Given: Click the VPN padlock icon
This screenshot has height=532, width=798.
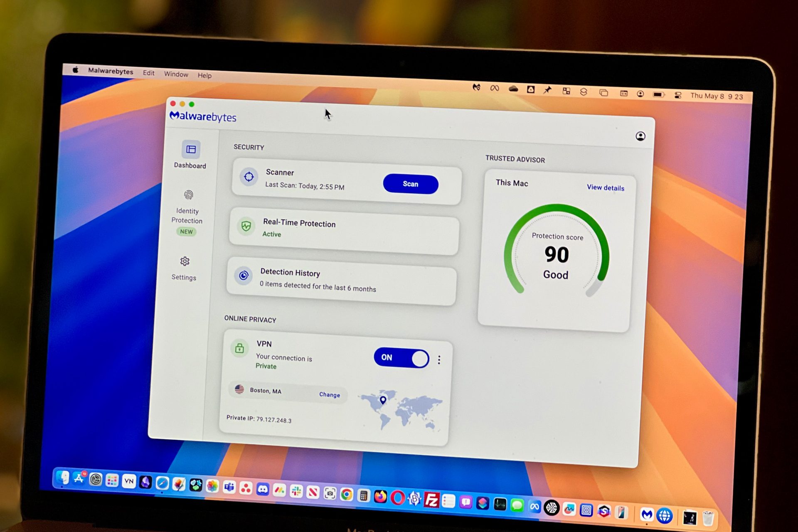Looking at the screenshot, I should [239, 348].
